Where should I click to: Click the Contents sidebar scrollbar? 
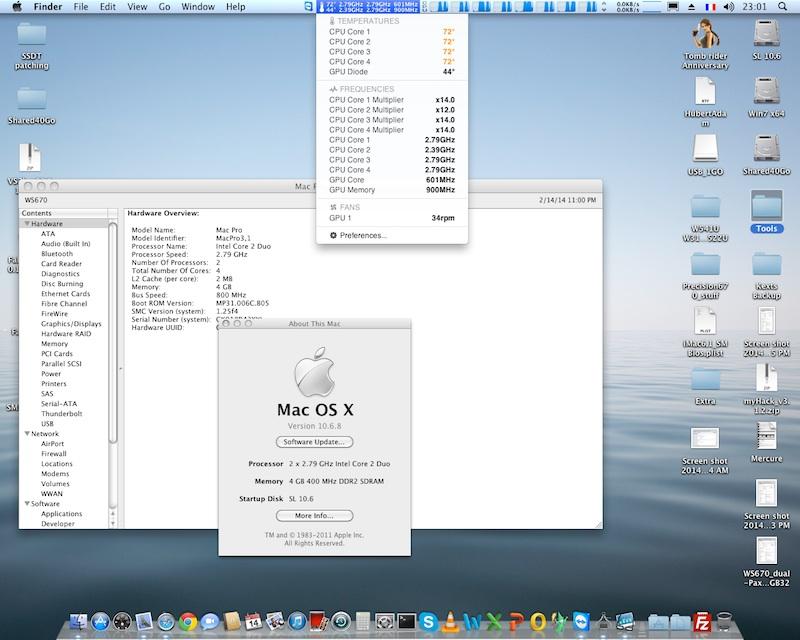113,330
